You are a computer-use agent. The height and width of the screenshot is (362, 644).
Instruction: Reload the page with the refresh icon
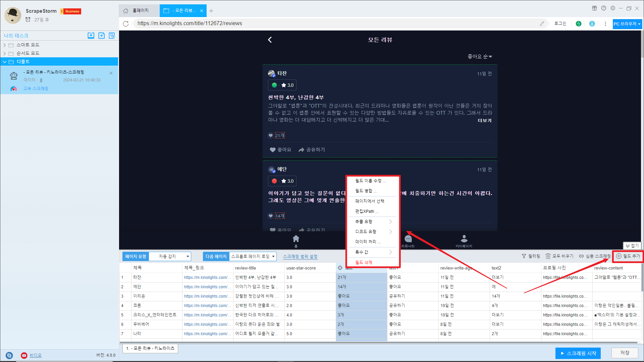click(x=126, y=23)
